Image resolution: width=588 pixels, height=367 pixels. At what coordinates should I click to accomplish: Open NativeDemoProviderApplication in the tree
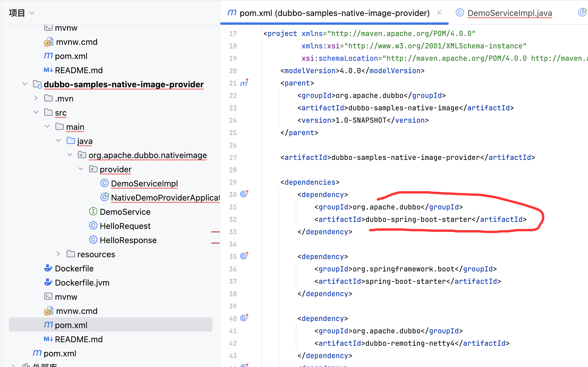click(x=165, y=198)
